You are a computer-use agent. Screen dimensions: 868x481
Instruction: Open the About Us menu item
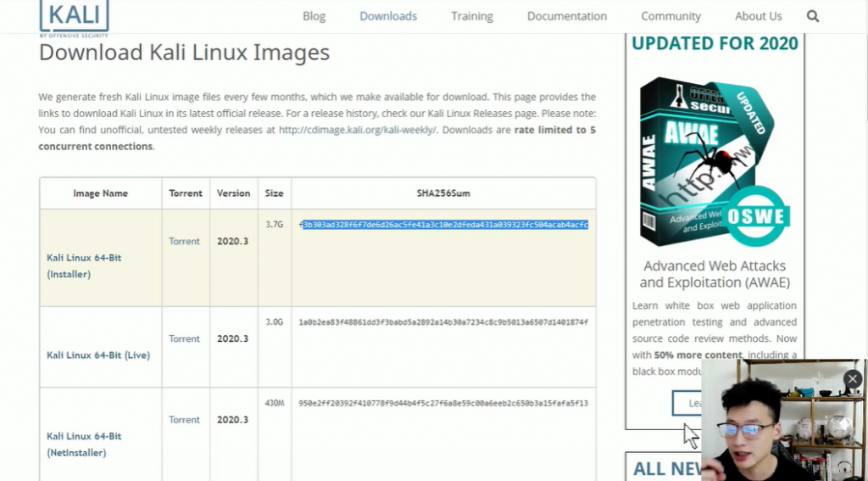(759, 16)
